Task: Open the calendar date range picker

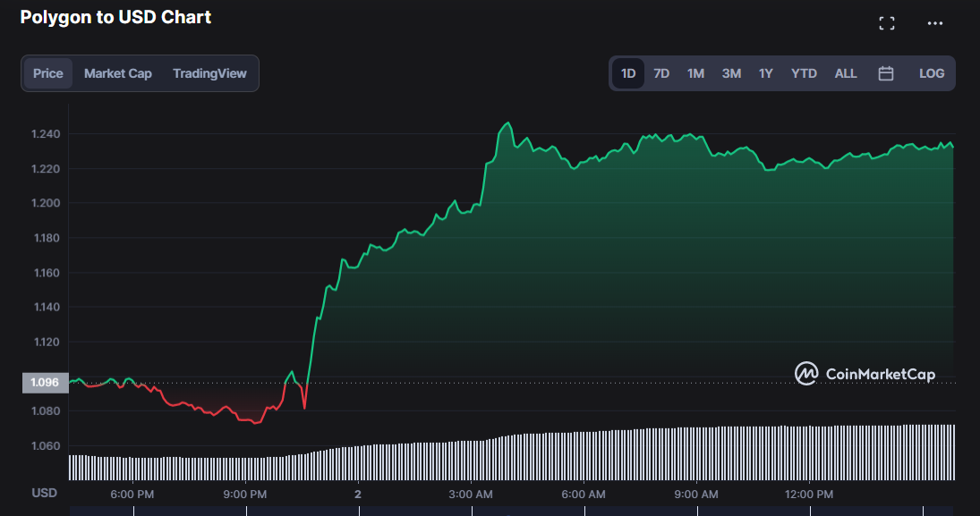Action: (886, 73)
